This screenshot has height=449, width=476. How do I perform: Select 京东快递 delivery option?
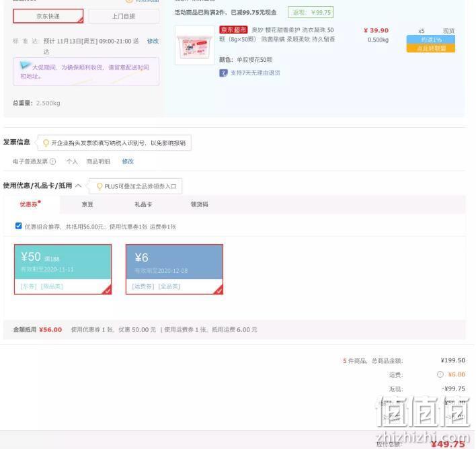[48, 16]
